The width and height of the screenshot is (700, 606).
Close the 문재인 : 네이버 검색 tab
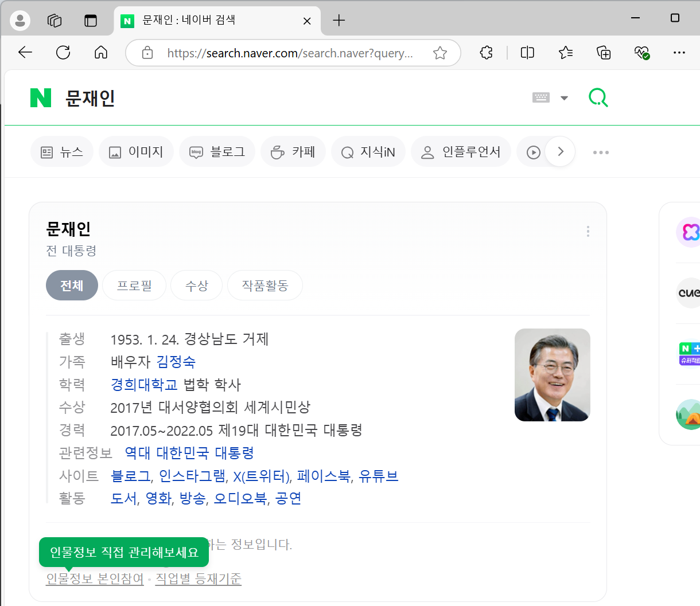click(x=307, y=21)
